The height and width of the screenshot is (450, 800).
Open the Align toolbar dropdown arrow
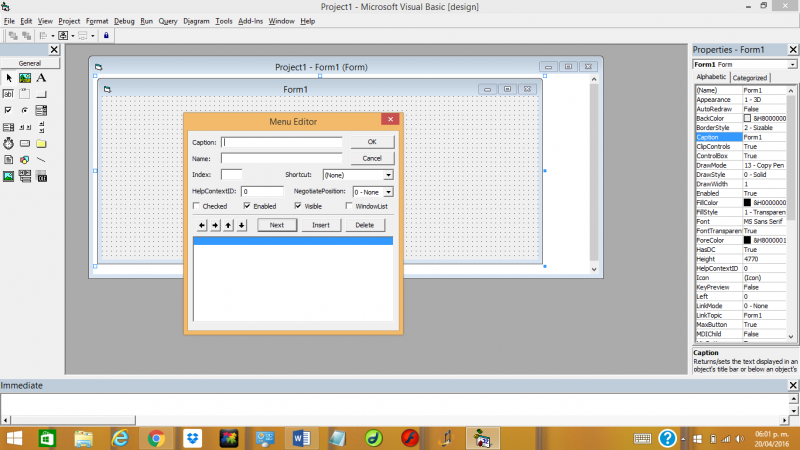(x=53, y=36)
